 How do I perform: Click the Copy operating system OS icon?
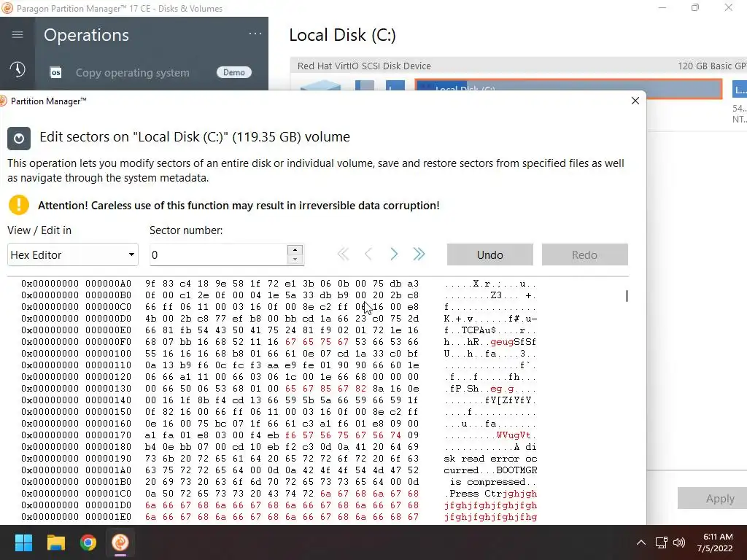[55, 72]
